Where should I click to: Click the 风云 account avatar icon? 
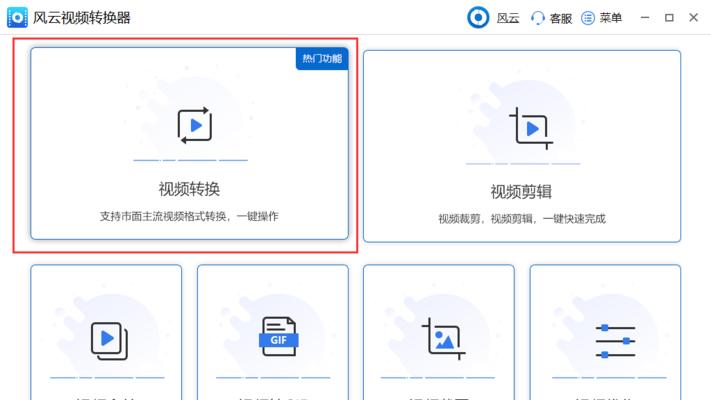pos(478,18)
